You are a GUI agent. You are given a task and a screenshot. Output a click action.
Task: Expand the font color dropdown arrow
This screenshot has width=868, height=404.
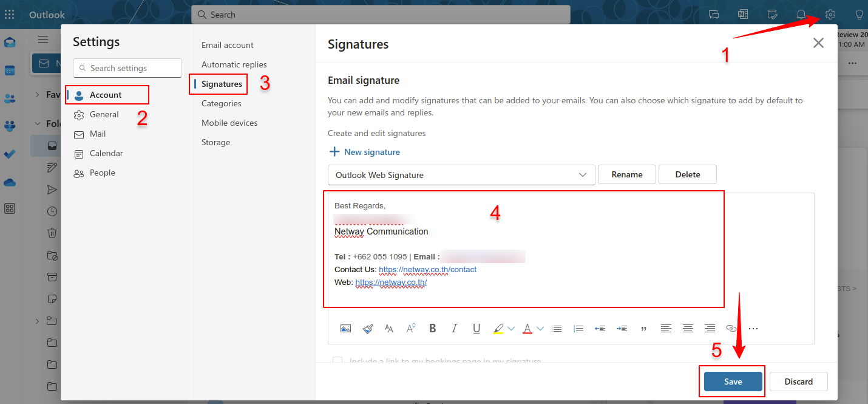[540, 329]
